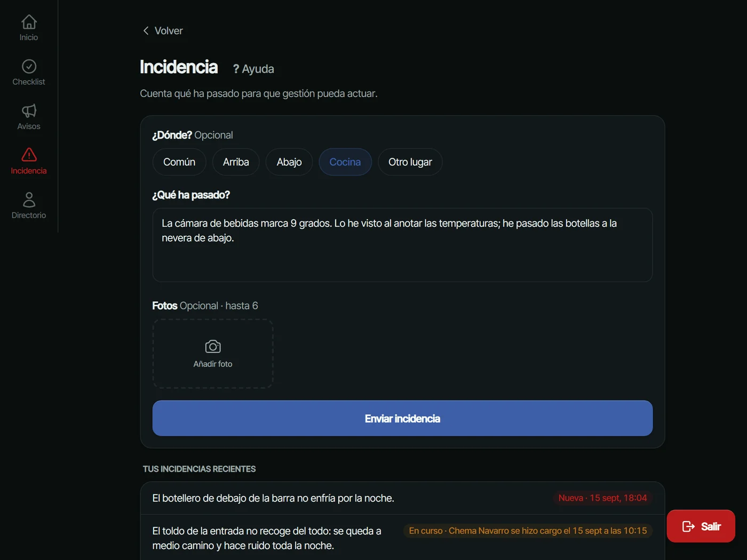Click the Nueva · 15 sept, 18:04 status badge

point(602,498)
